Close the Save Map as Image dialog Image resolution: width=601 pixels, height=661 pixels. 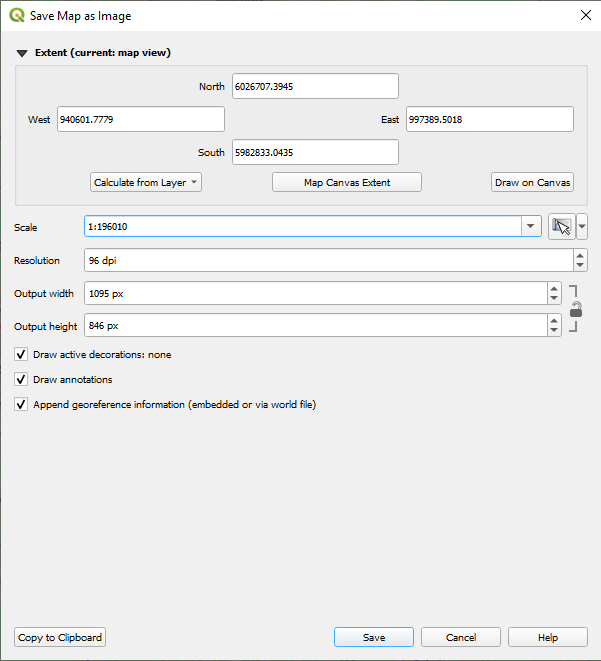tap(585, 16)
